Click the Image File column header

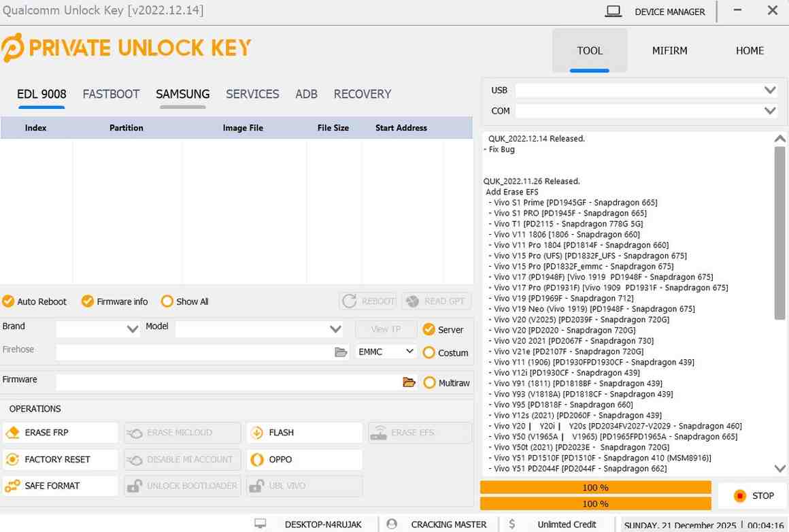click(243, 128)
